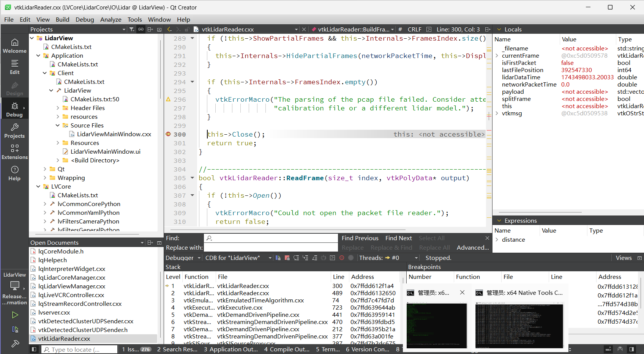Screen dimensions: 644x354
Task: Build project with the hammer icon
Action: [x=15, y=344]
